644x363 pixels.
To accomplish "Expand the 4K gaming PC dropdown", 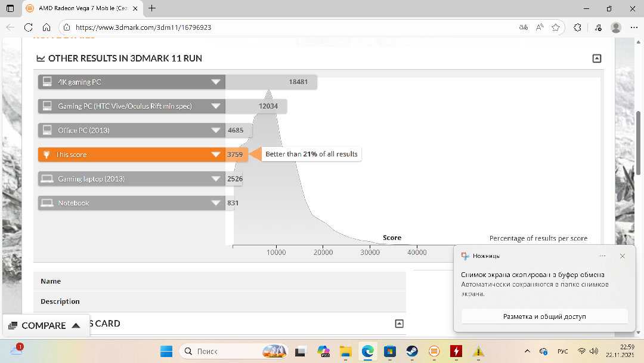I will pyautogui.click(x=216, y=82).
